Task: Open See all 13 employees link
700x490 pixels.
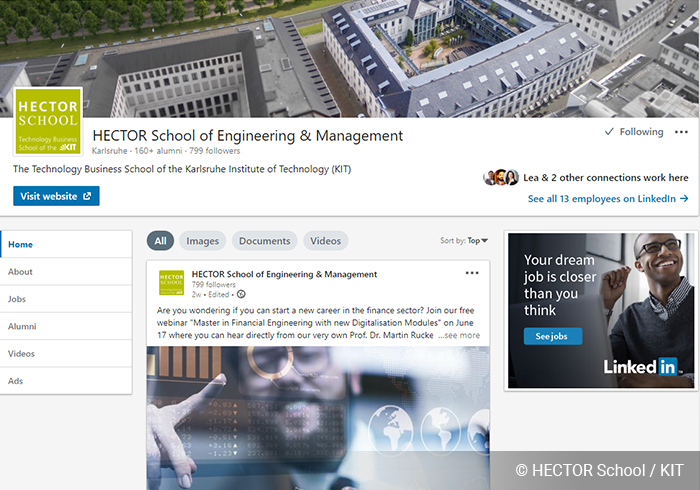Action: pyautogui.click(x=608, y=199)
